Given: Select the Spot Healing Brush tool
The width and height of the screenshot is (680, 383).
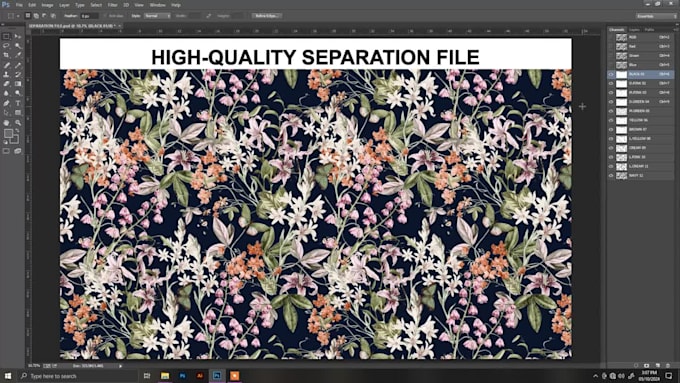Looking at the screenshot, I should [7, 65].
